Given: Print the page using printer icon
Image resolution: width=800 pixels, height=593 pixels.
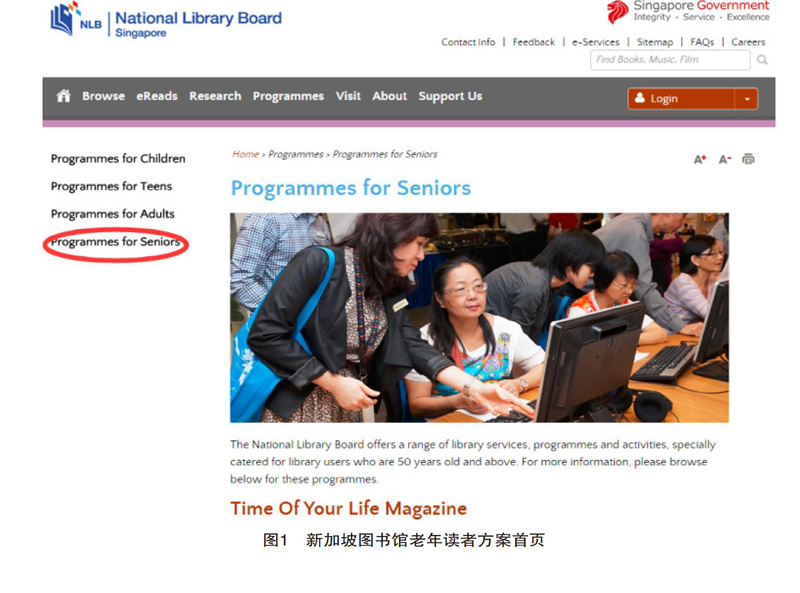Looking at the screenshot, I should point(748,159).
